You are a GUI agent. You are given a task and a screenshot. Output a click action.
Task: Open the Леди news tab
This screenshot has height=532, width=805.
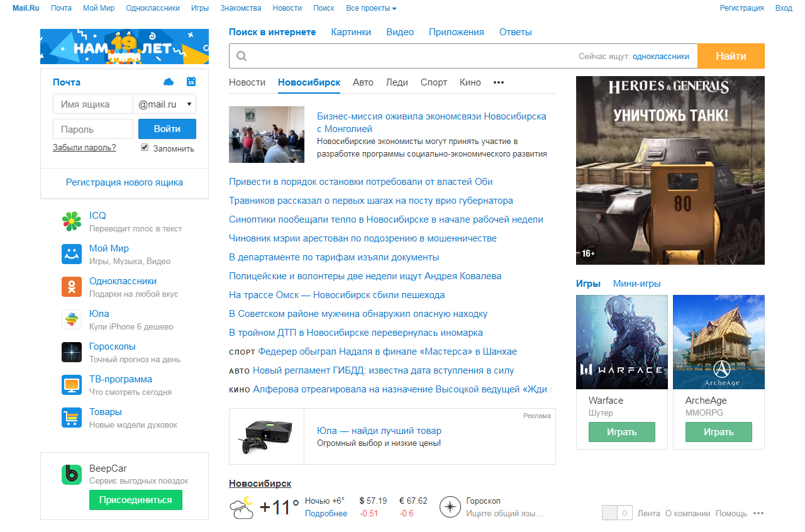(x=397, y=82)
